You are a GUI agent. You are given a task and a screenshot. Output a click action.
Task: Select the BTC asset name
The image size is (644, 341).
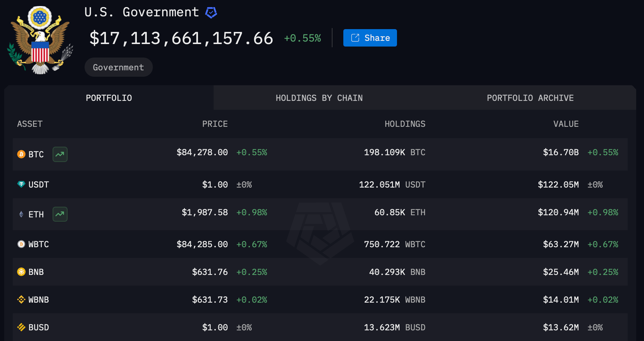pyautogui.click(x=36, y=155)
